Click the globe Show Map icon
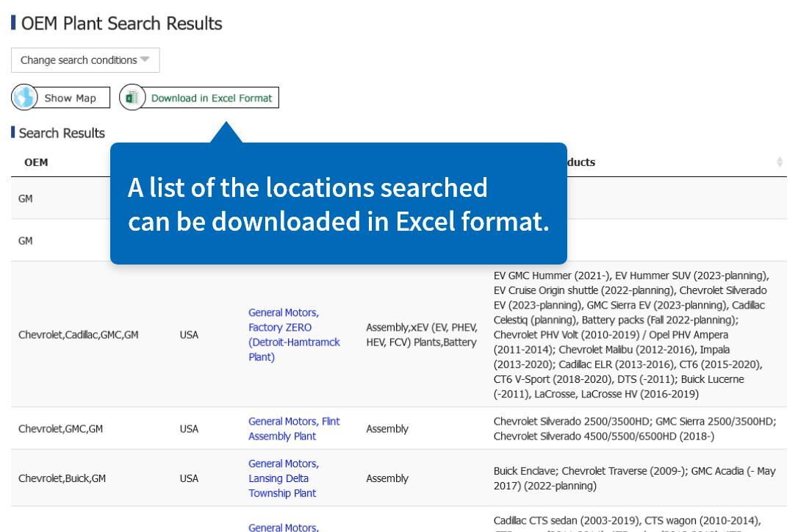This screenshot has height=532, width=798. coord(24,97)
